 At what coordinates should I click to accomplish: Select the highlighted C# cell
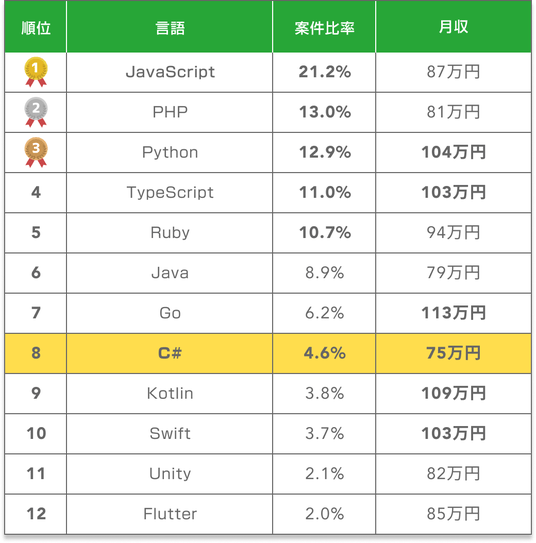tap(170, 353)
